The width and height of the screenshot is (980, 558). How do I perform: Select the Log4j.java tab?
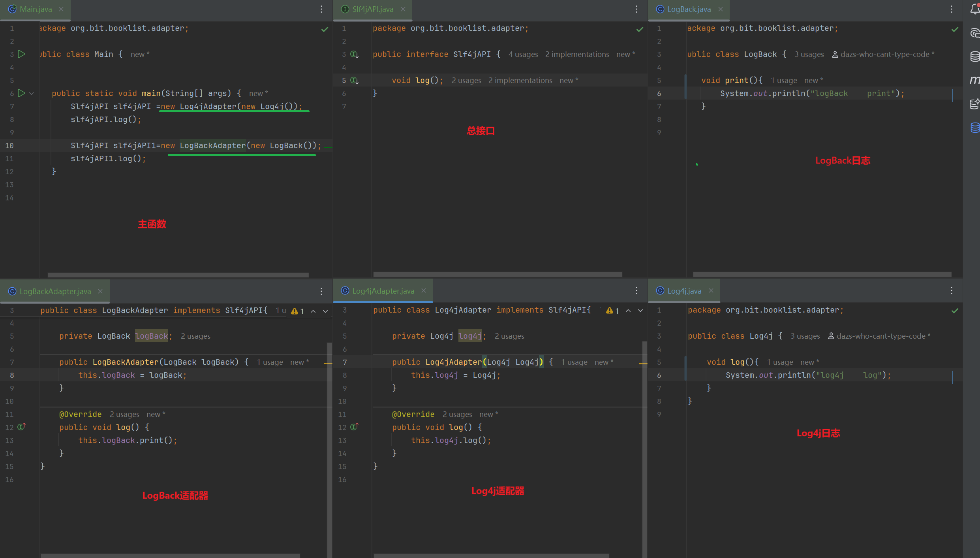[684, 291]
